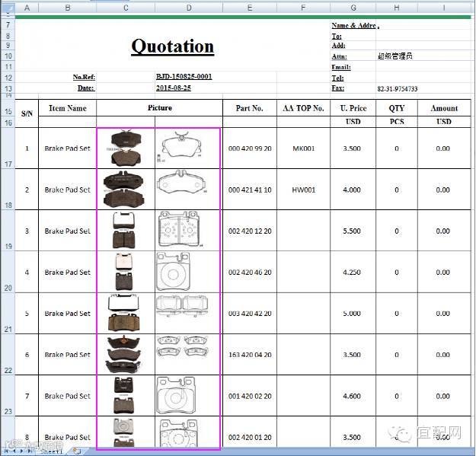Image resolution: width=476 pixels, height=456 pixels.
Task: Click the S/N header cell
Action: click(27, 113)
